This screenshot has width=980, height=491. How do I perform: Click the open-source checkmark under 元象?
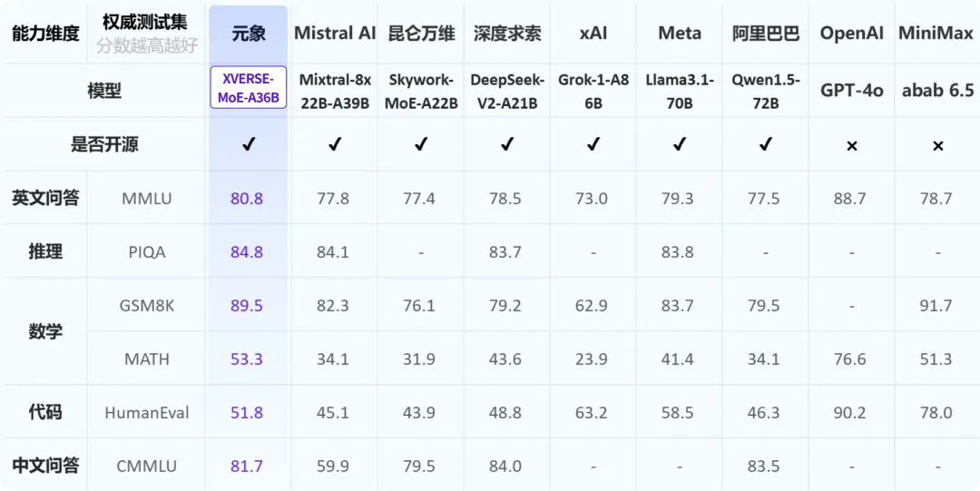[249, 144]
